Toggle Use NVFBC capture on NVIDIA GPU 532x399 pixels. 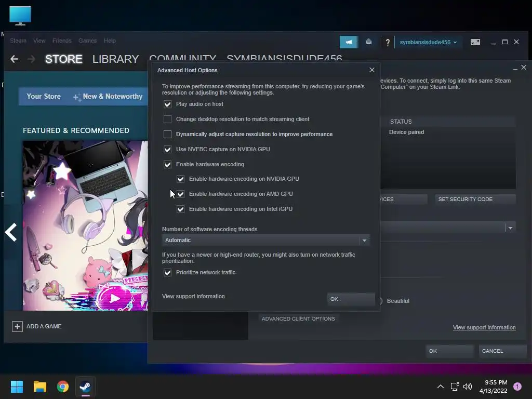[168, 149]
